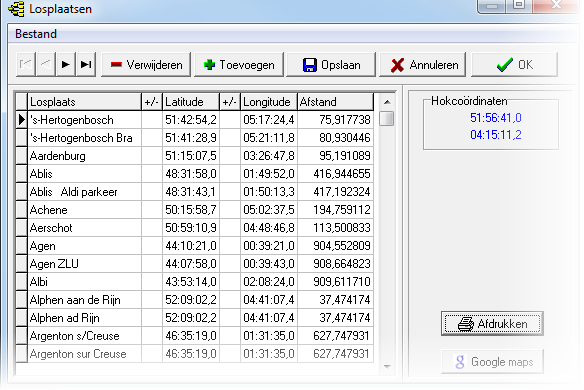The width and height of the screenshot is (584, 390).
Task: Click the row selector beside Agen 904,552809
Action: (22, 246)
